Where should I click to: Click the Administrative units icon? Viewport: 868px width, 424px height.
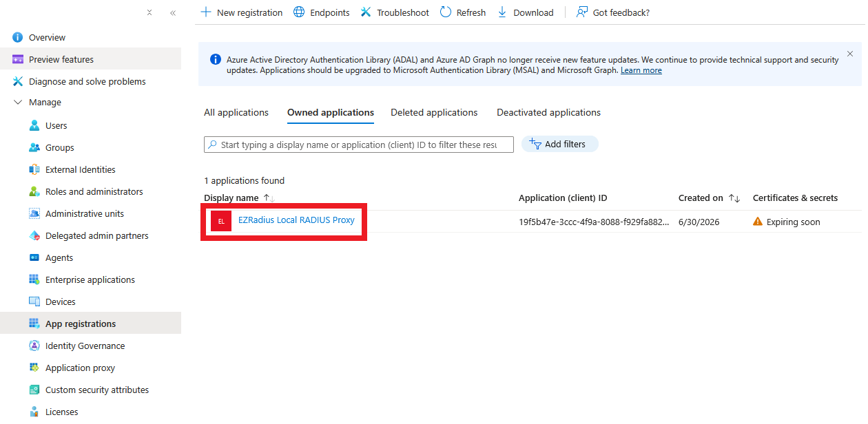point(34,213)
